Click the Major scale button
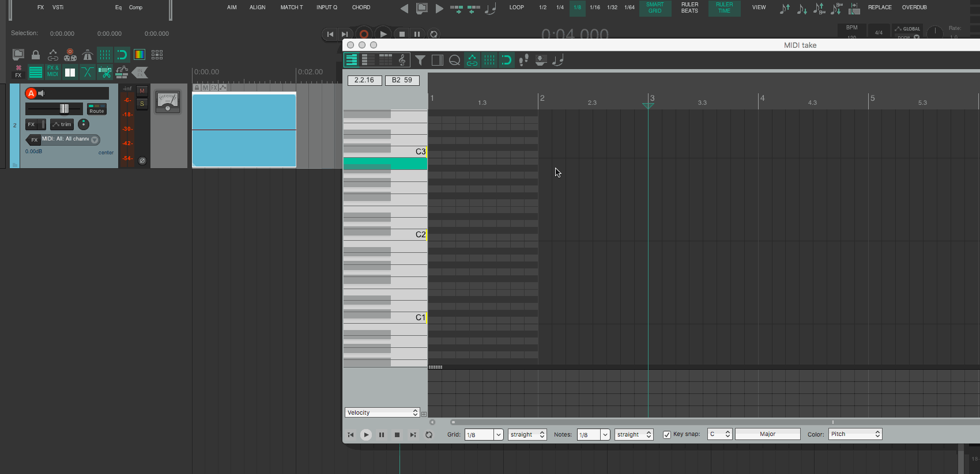 [x=767, y=434]
